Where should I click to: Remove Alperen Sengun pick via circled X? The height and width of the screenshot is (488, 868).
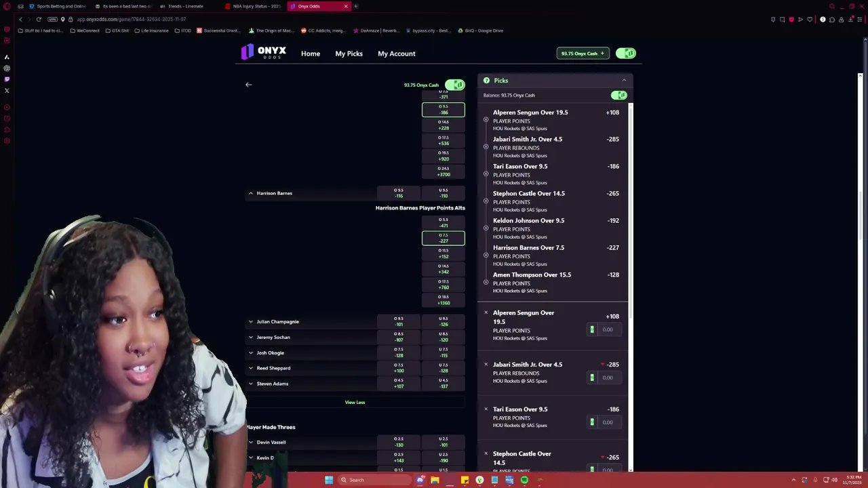click(486, 120)
